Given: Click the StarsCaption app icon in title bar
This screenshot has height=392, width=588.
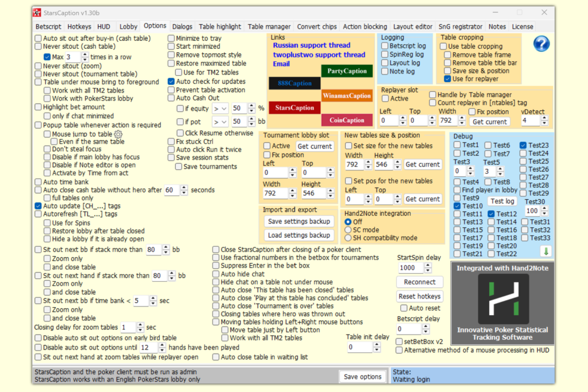Looking at the screenshot, I should (37, 13).
